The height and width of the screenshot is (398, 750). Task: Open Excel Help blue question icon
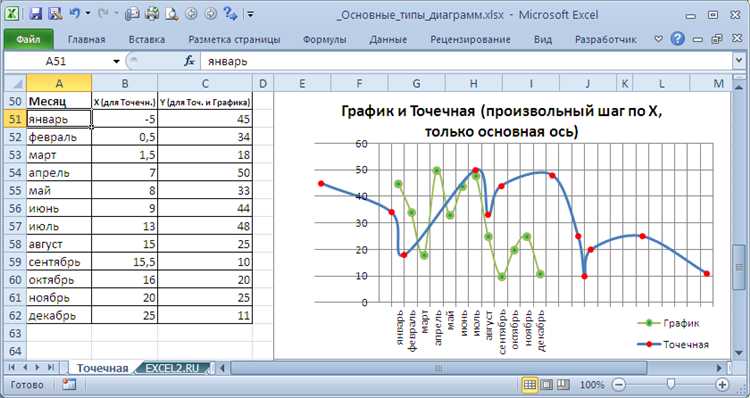[x=677, y=39]
